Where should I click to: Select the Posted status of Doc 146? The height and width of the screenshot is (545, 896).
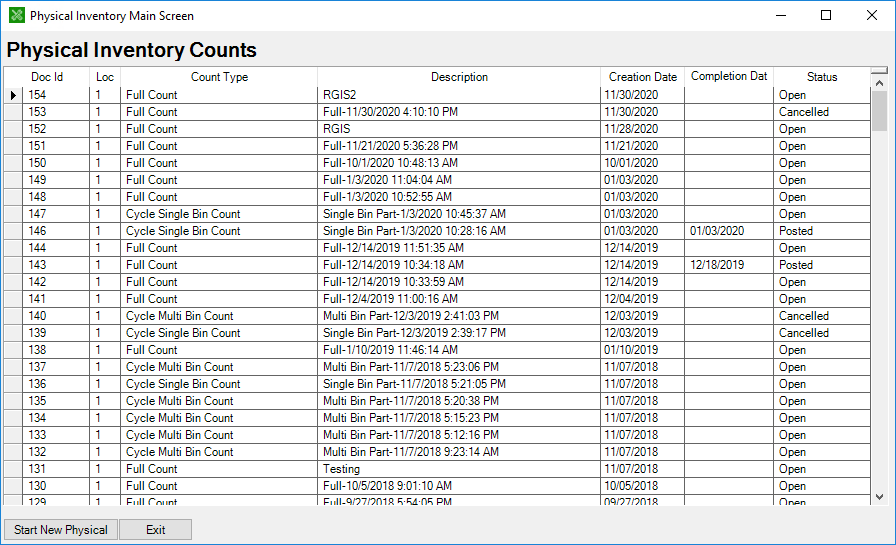click(822, 231)
